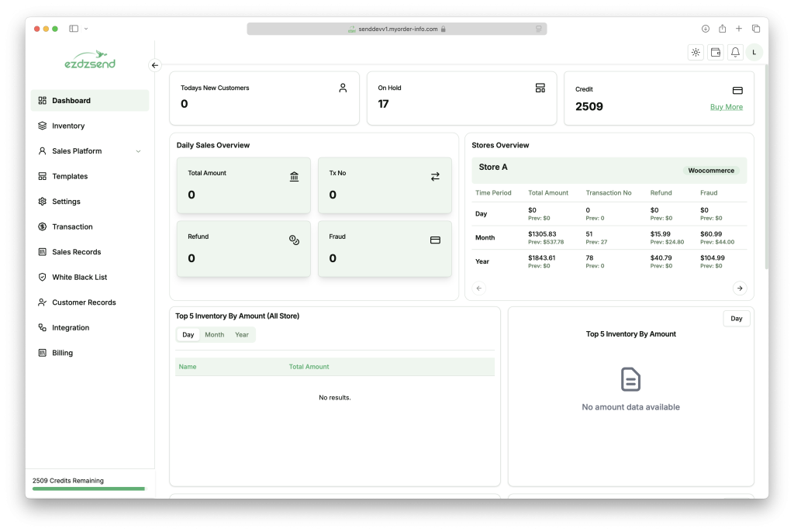This screenshot has width=794, height=532.
Task: Expand the Sales Platform submenu
Action: [x=138, y=151]
